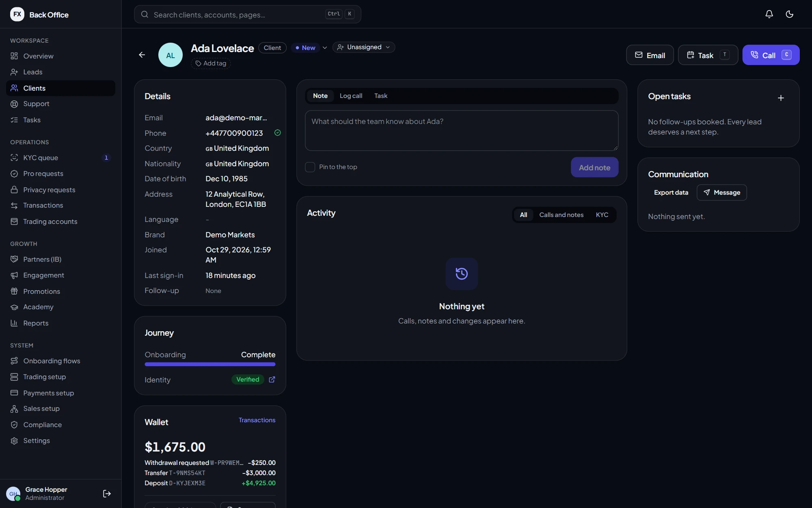This screenshot has width=812, height=508.
Task: Open Onboarding flows in the sidebar
Action: click(x=60, y=361)
